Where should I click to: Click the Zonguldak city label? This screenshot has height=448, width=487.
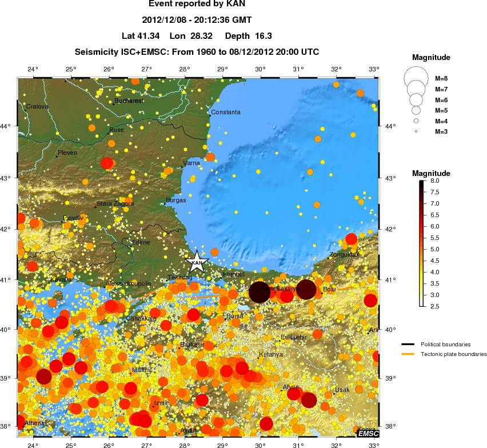click(344, 254)
